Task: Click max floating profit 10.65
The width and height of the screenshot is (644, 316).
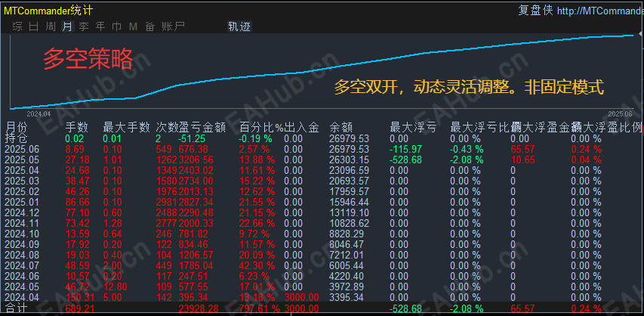Action: (x=522, y=160)
